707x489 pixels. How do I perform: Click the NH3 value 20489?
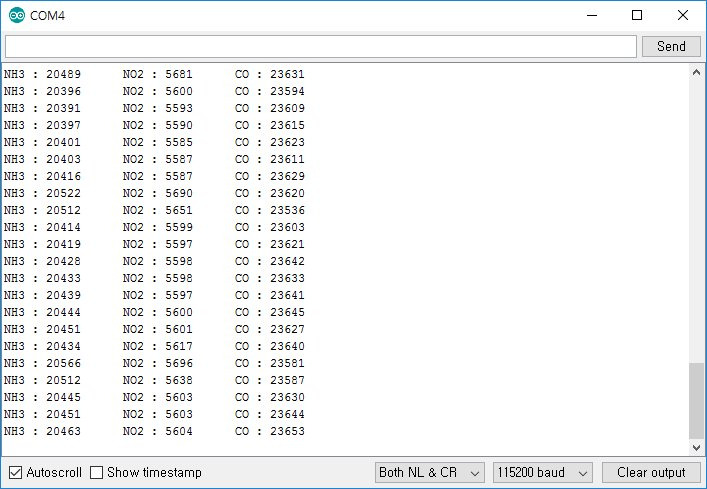(x=64, y=74)
